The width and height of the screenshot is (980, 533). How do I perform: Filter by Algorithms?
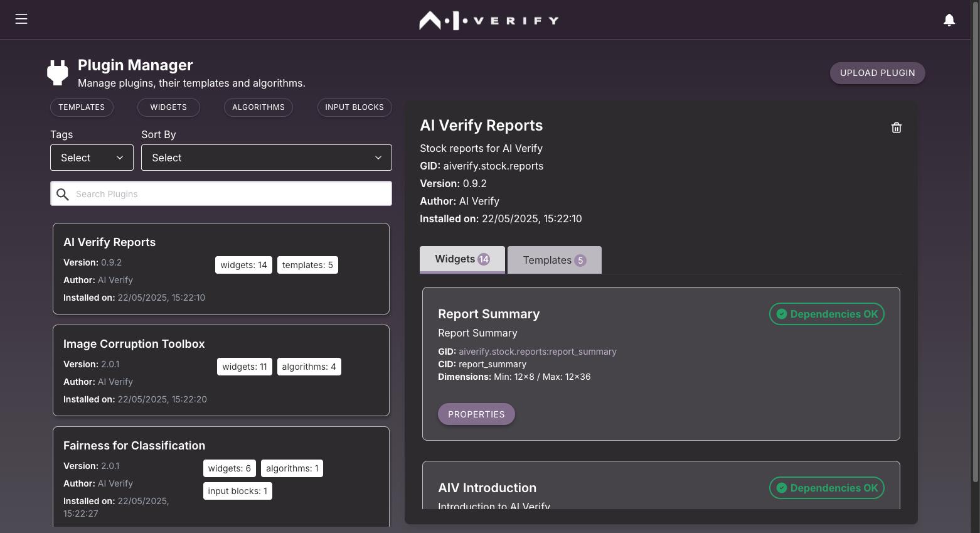pos(258,107)
